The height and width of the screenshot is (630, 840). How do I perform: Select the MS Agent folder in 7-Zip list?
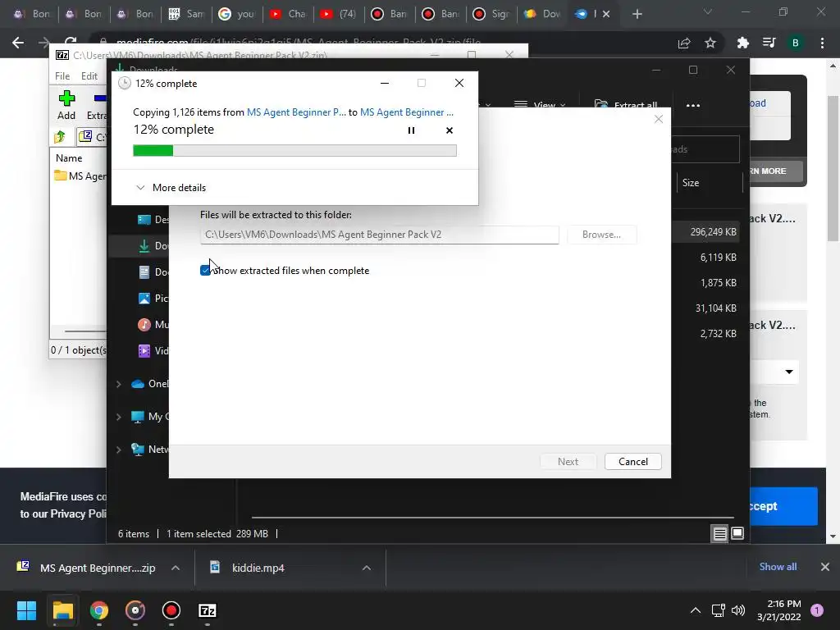(81, 176)
